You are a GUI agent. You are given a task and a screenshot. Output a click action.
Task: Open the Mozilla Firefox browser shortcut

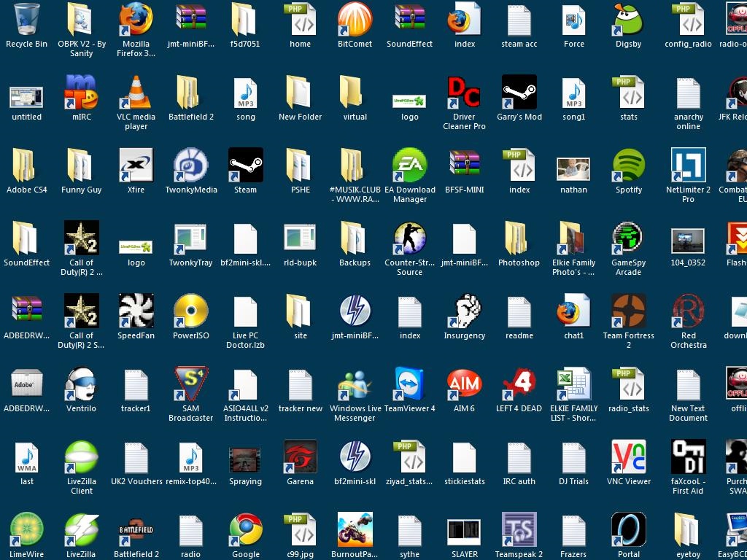point(136,21)
